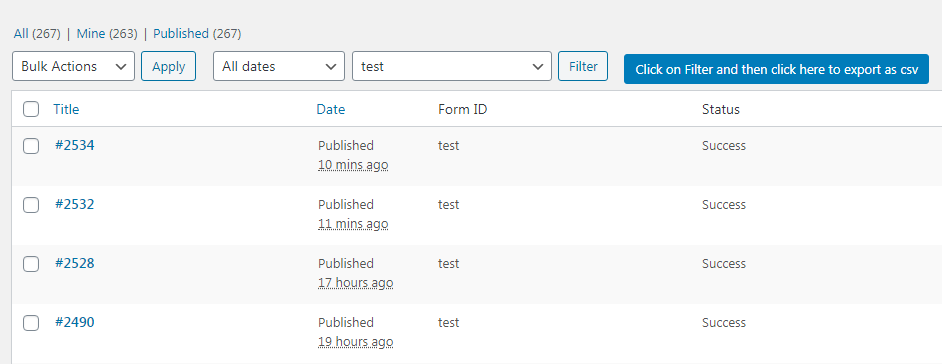
Task: Open entry #2532
Action: point(74,204)
